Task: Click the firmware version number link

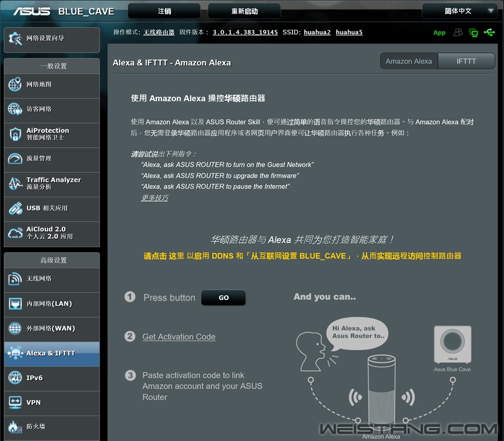Action: [245, 32]
